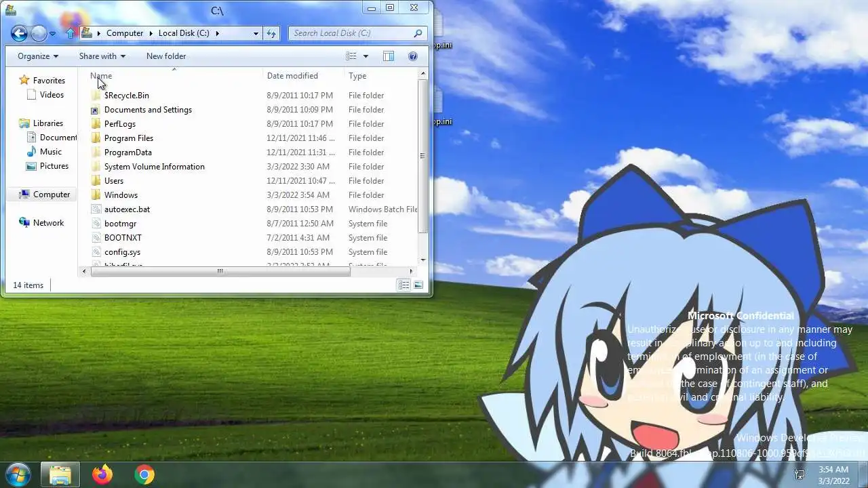Open the Documents library
Viewport: 868px width, 488px height.
(58, 138)
